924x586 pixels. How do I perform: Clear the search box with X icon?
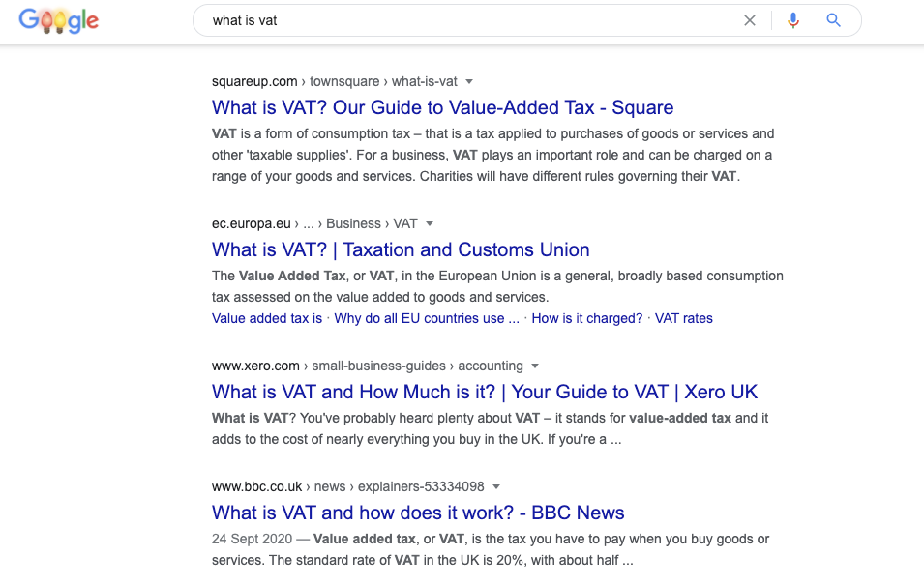pos(750,20)
